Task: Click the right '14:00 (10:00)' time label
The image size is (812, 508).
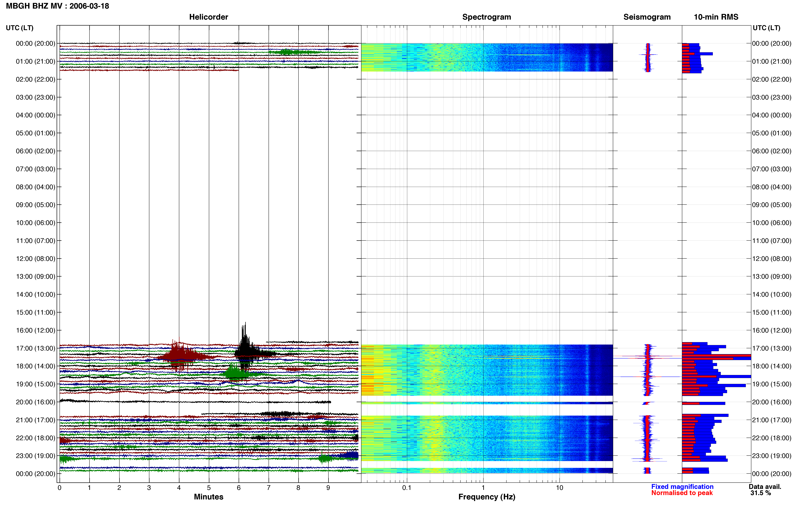Action: click(772, 295)
